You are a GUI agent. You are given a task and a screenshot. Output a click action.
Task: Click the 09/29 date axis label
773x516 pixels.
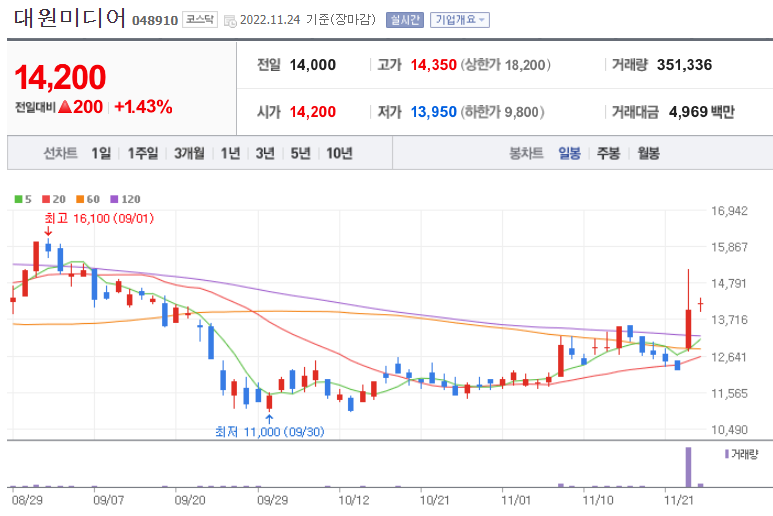pyautogui.click(x=272, y=500)
